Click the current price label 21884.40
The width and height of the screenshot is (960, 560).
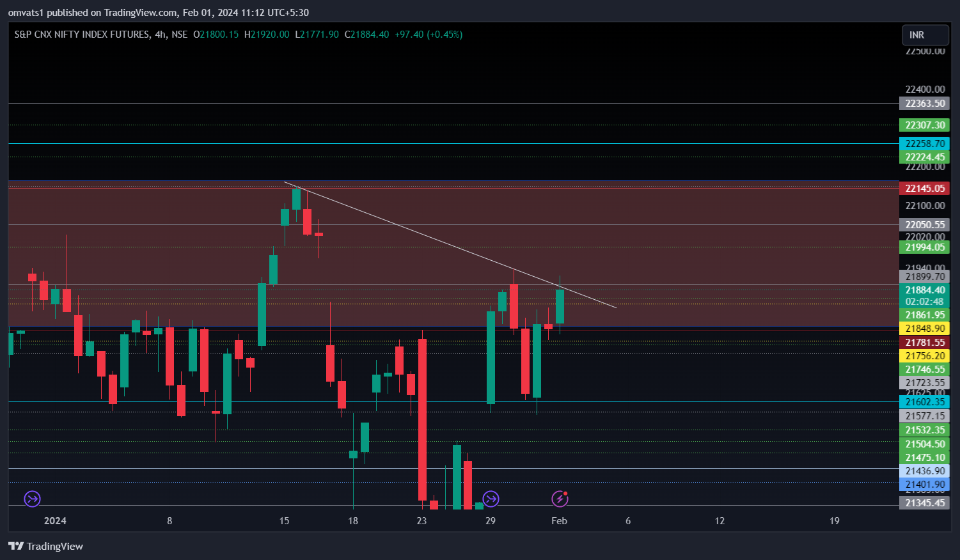(x=925, y=290)
